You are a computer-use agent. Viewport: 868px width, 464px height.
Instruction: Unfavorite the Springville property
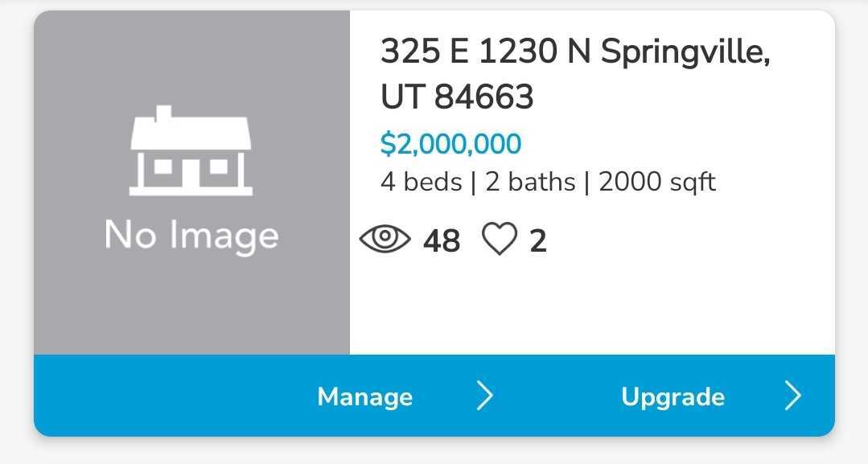[x=501, y=239]
